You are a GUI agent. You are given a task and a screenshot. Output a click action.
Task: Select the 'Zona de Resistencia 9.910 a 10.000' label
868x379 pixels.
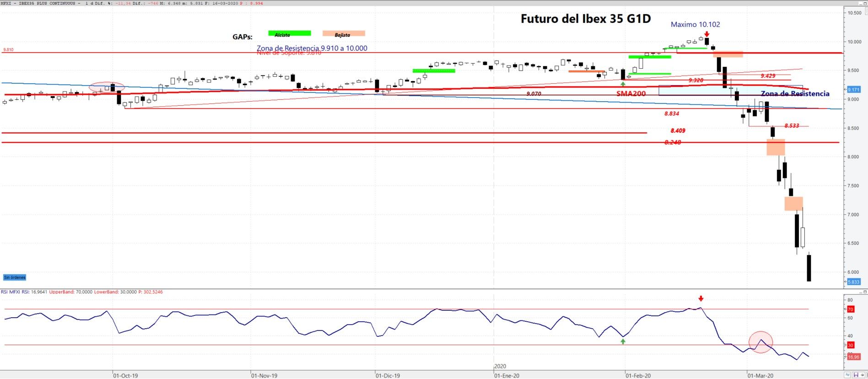point(312,48)
